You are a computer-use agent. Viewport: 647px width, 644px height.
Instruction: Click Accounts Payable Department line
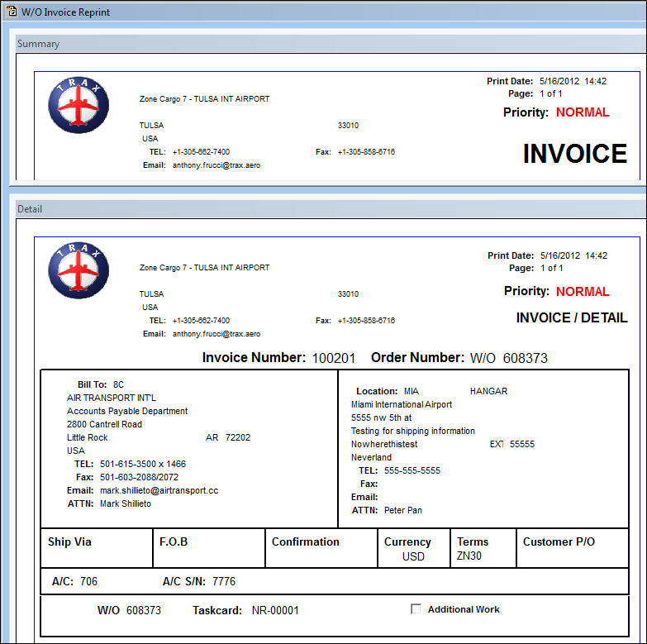(127, 411)
